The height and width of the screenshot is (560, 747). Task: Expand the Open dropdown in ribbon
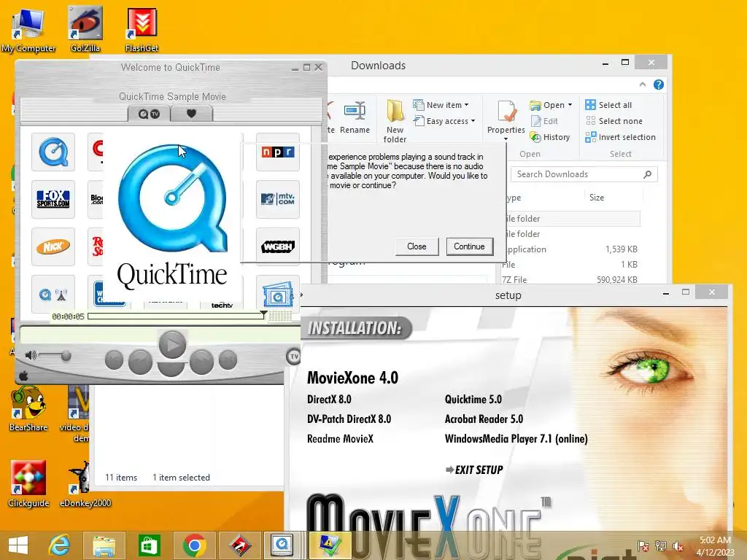(x=551, y=105)
